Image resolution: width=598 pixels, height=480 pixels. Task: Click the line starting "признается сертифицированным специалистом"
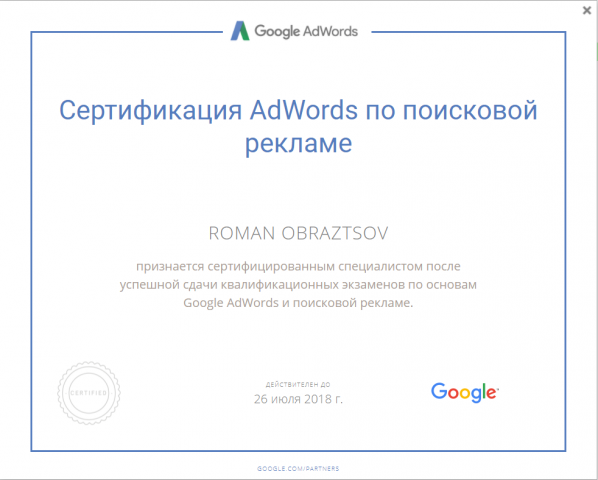coord(298,266)
